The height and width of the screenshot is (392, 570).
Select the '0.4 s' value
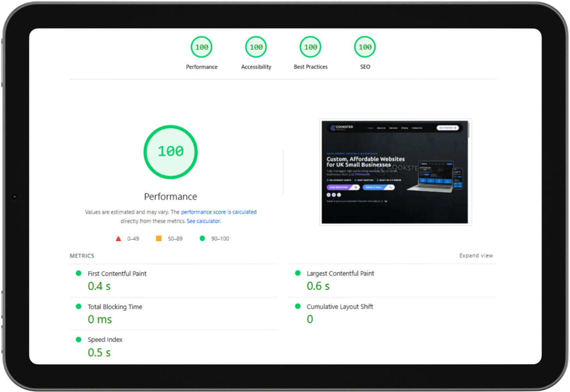pyautogui.click(x=99, y=286)
